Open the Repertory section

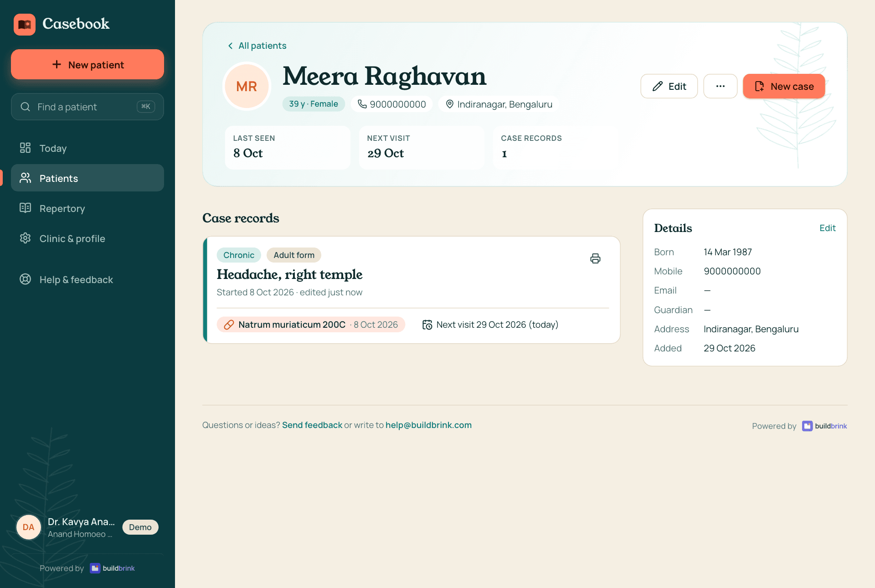click(87, 208)
